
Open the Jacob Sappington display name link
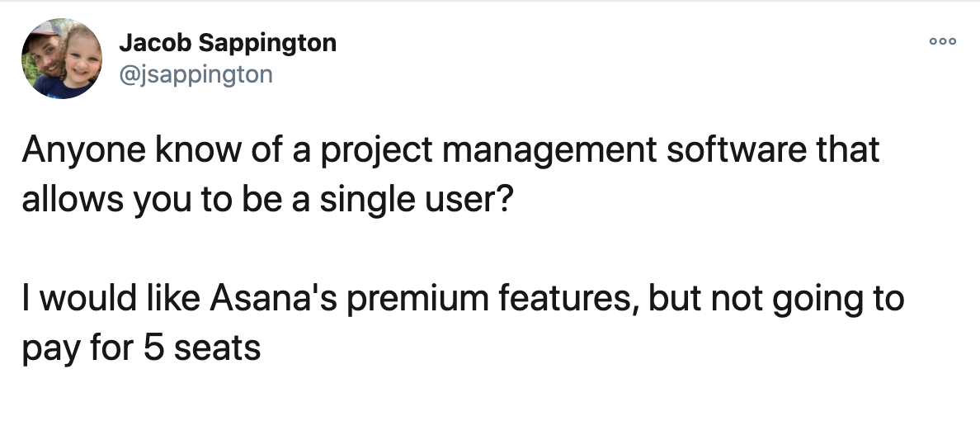228,43
